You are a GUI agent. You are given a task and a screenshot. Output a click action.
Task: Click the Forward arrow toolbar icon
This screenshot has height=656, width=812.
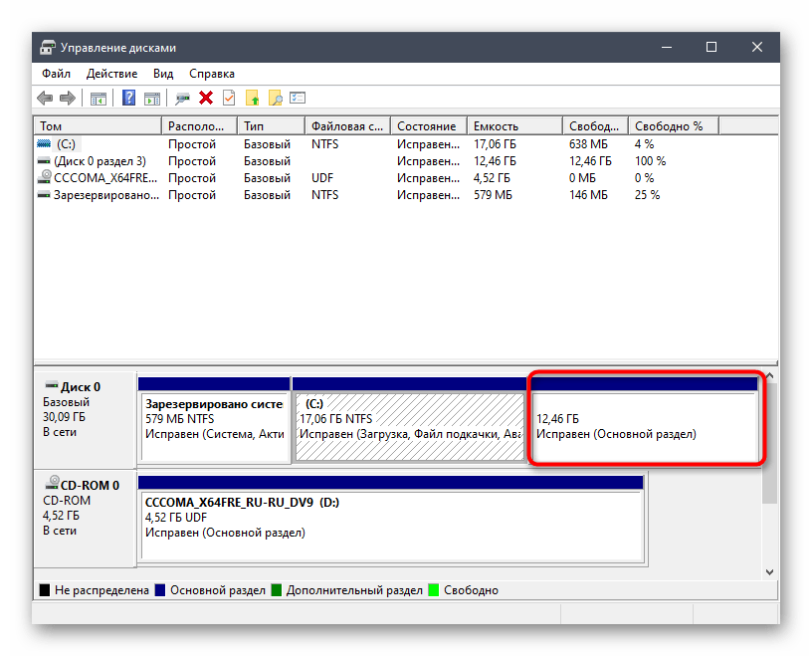tap(67, 98)
